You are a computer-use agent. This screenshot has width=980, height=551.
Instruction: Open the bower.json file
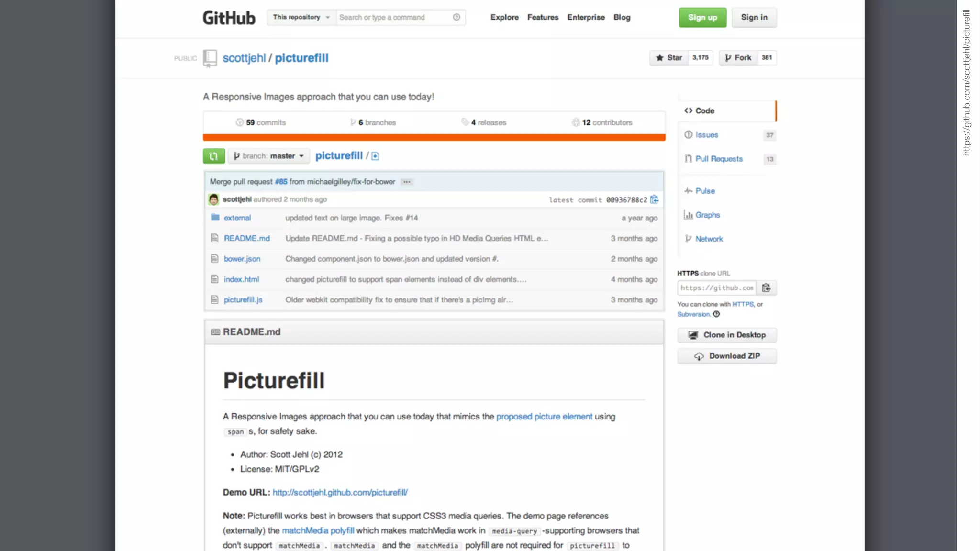coord(242,259)
